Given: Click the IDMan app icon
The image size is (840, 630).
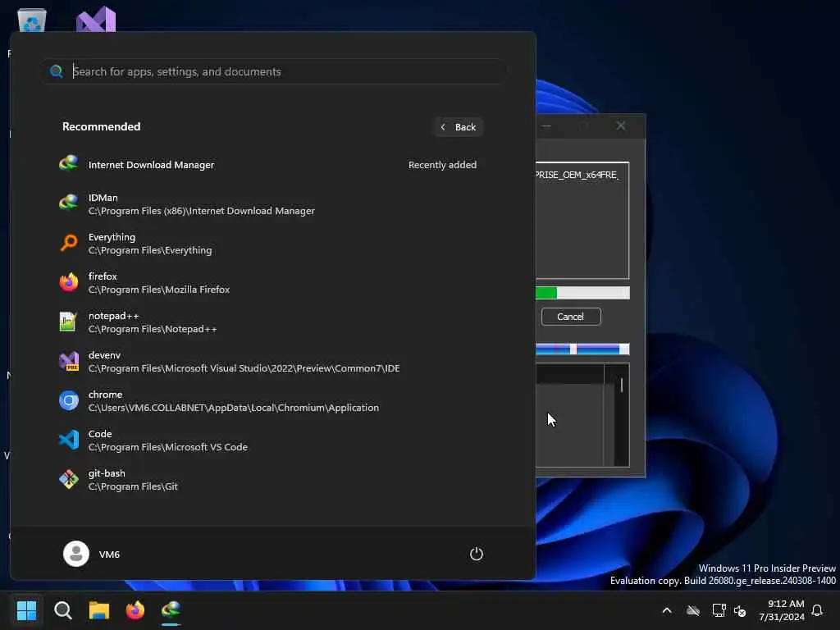Looking at the screenshot, I should click(69, 203).
